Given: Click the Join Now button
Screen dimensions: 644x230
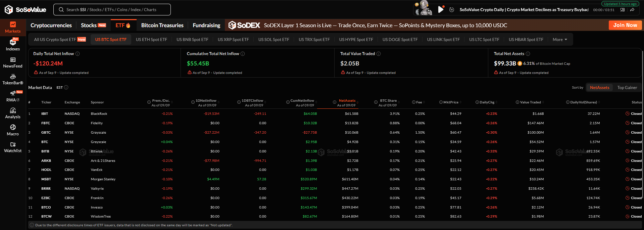Looking at the screenshot, I should 625,25.
